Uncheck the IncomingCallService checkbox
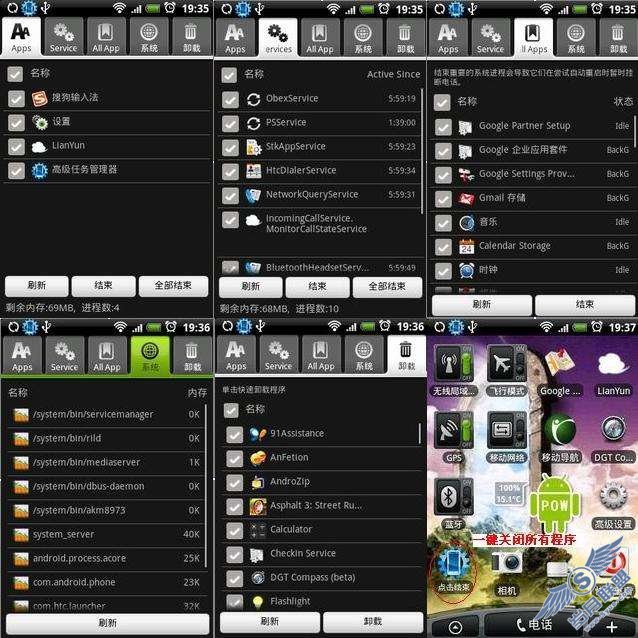Viewport: 638px width, 638px height. coord(230,220)
